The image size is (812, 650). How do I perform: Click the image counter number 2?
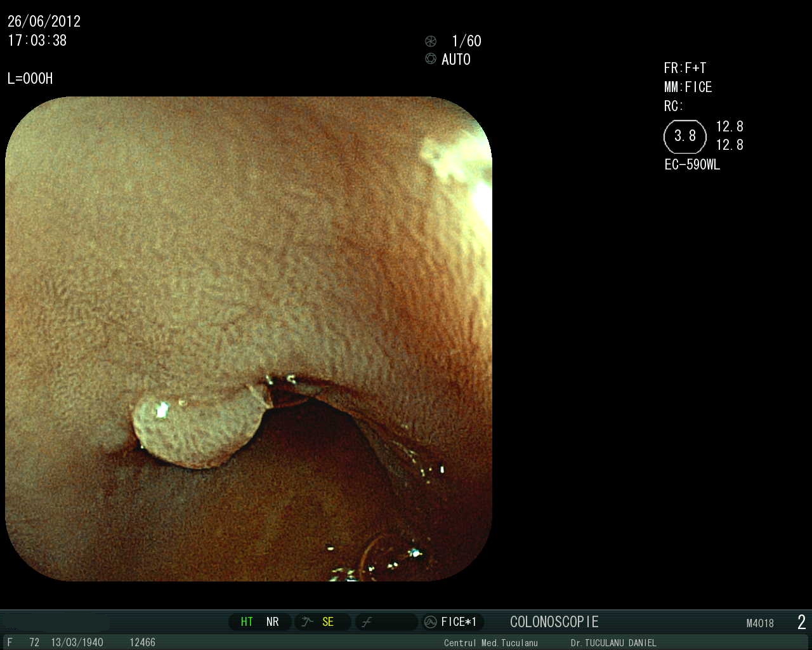click(x=802, y=622)
